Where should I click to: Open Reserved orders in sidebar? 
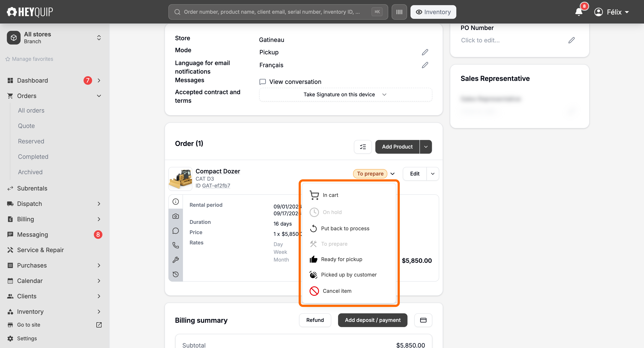pyautogui.click(x=31, y=141)
